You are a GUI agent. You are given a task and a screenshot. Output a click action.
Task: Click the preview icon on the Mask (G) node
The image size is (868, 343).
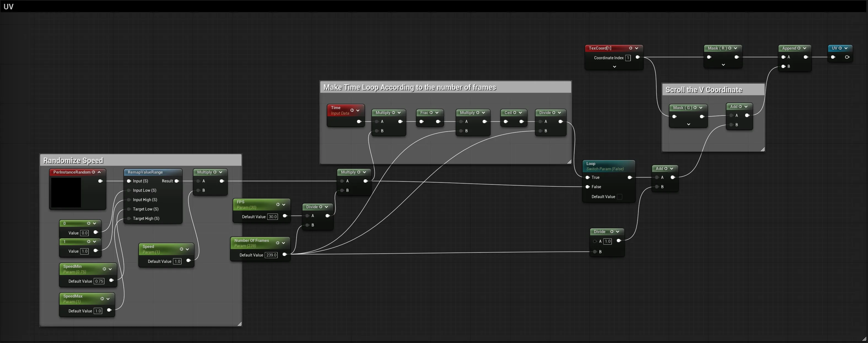(695, 108)
